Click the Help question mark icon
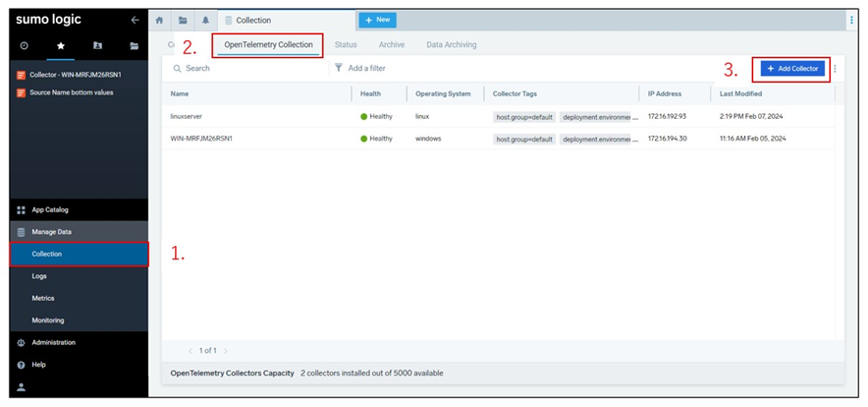The image size is (868, 407). tap(21, 365)
